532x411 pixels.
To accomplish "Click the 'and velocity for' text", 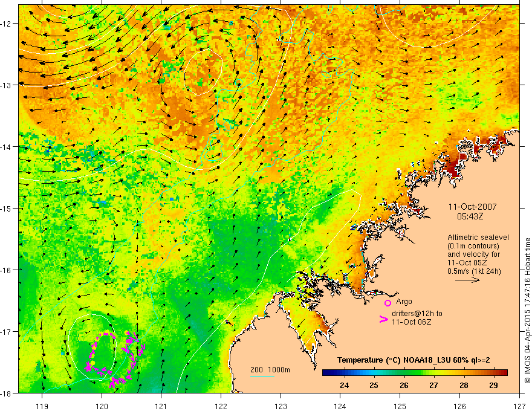I will click(x=473, y=254).
